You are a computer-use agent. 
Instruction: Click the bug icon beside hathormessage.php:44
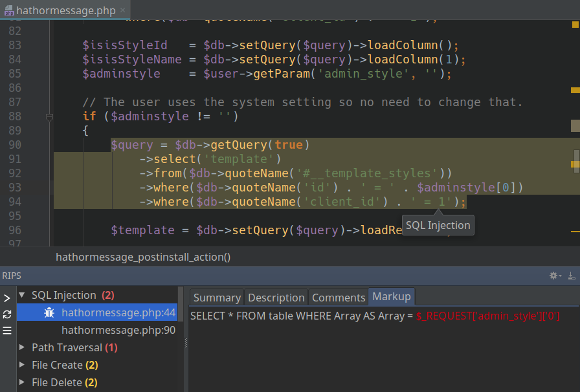[49, 313]
